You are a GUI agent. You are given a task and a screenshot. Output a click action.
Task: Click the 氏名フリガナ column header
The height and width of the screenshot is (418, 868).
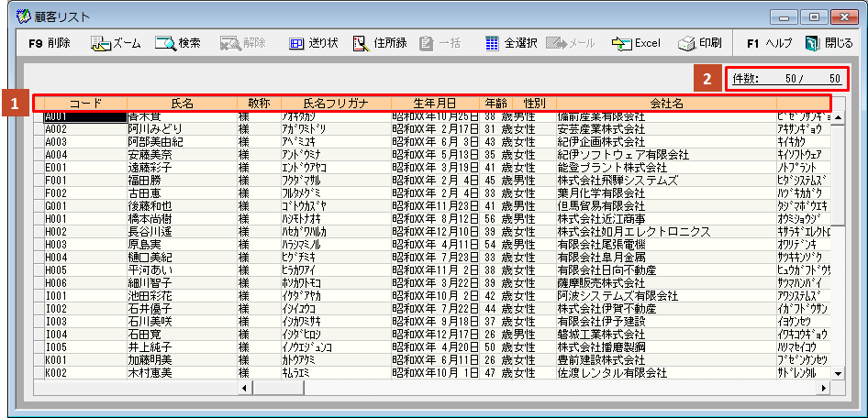(x=335, y=104)
